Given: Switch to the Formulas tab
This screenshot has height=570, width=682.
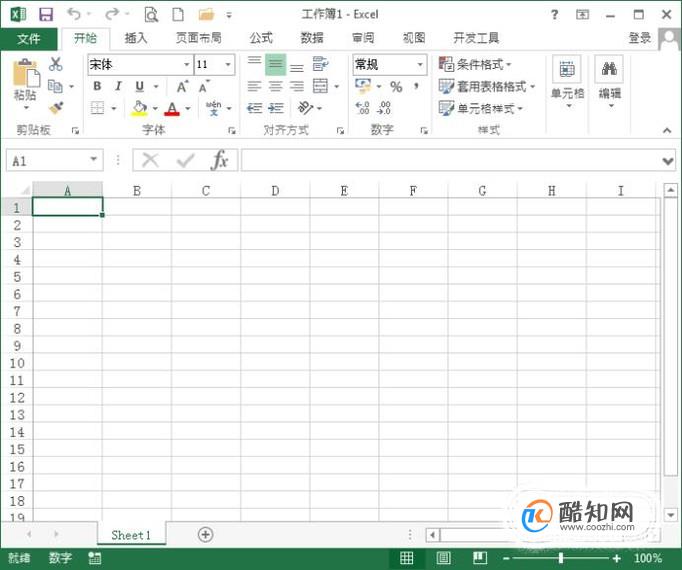Looking at the screenshot, I should click(261, 38).
